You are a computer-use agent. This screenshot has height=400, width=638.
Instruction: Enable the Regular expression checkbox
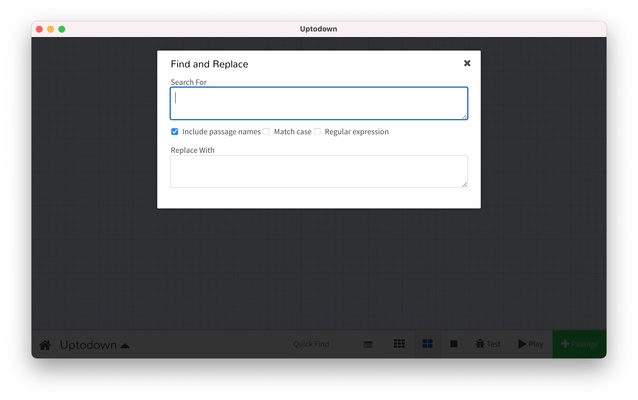pos(318,131)
